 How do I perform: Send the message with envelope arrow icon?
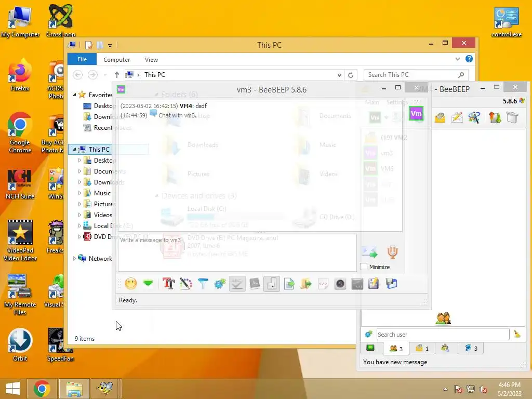(x=369, y=251)
